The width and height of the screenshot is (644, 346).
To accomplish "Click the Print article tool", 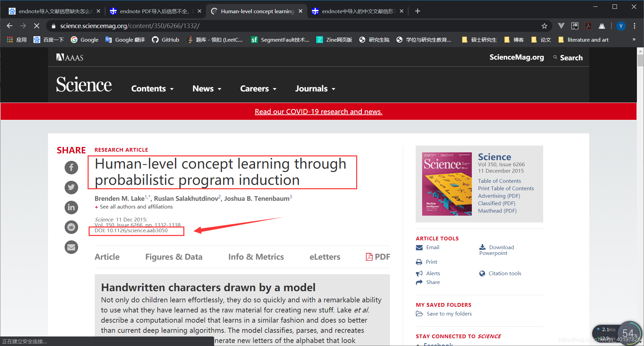I will 427,262.
